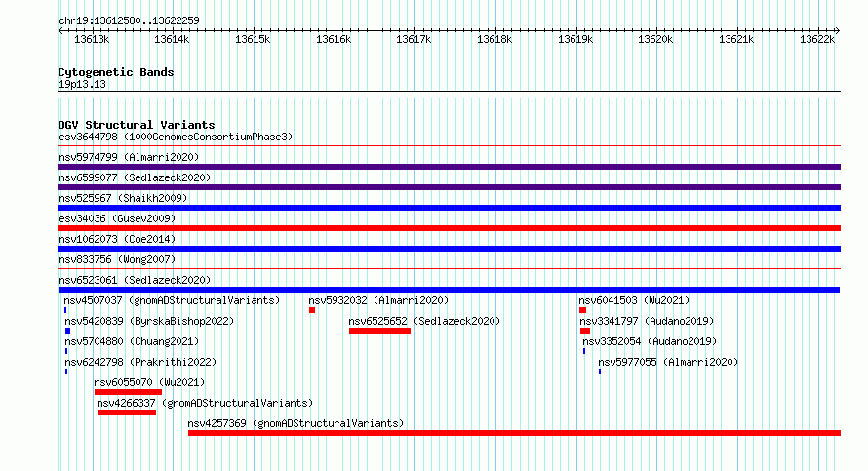Click the nsv5932032 (Almarri2020) label
Image resolution: width=868 pixels, height=471 pixels.
(378, 300)
